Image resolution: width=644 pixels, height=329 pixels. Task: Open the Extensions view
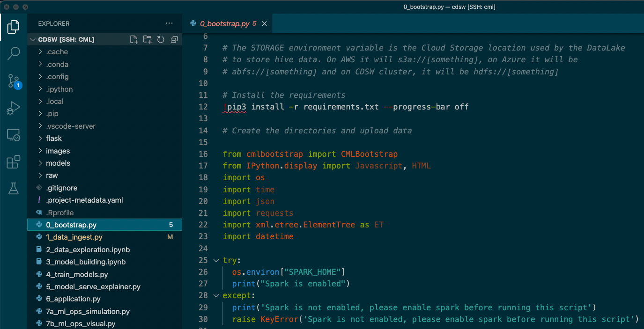14,161
